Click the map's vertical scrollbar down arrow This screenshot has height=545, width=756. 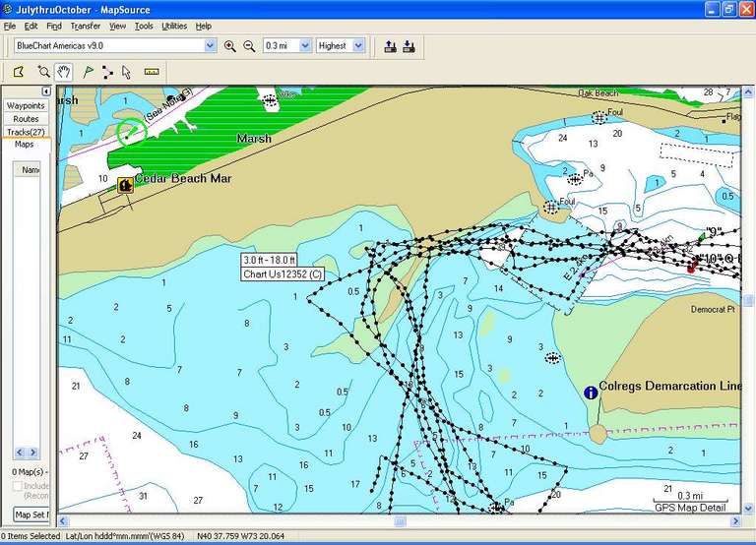748,508
